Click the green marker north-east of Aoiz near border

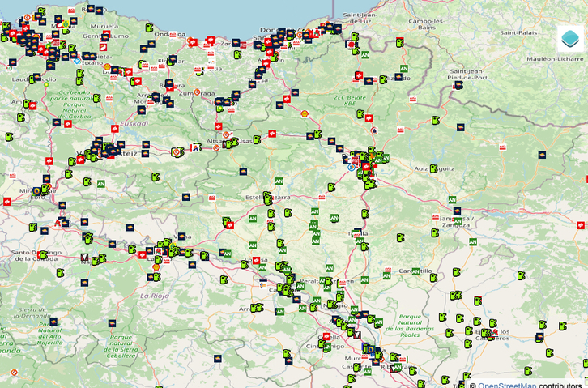pos(435,121)
